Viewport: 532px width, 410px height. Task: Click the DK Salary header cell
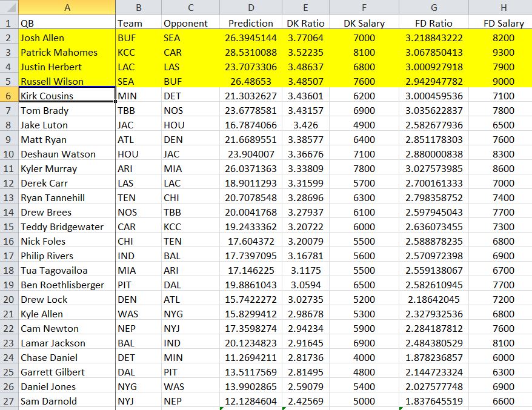(364, 23)
